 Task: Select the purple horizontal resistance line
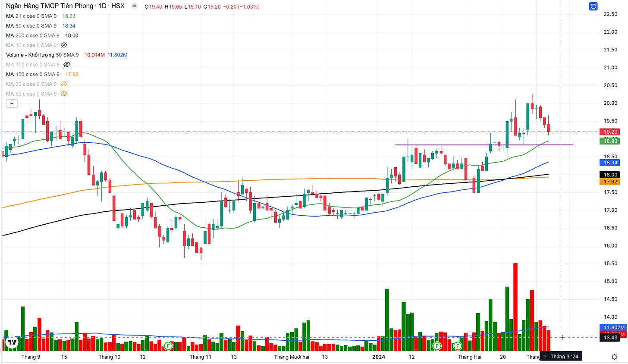(x=484, y=145)
